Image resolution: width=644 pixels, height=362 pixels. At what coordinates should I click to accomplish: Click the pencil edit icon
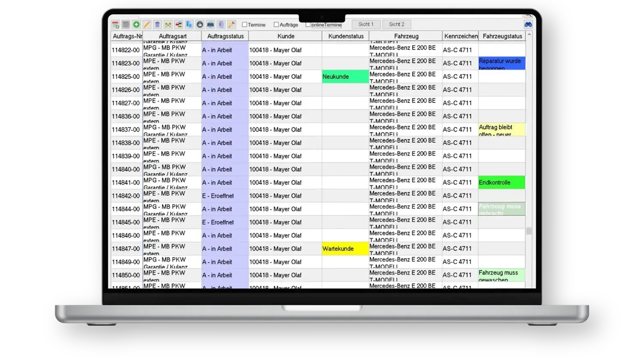(147, 24)
